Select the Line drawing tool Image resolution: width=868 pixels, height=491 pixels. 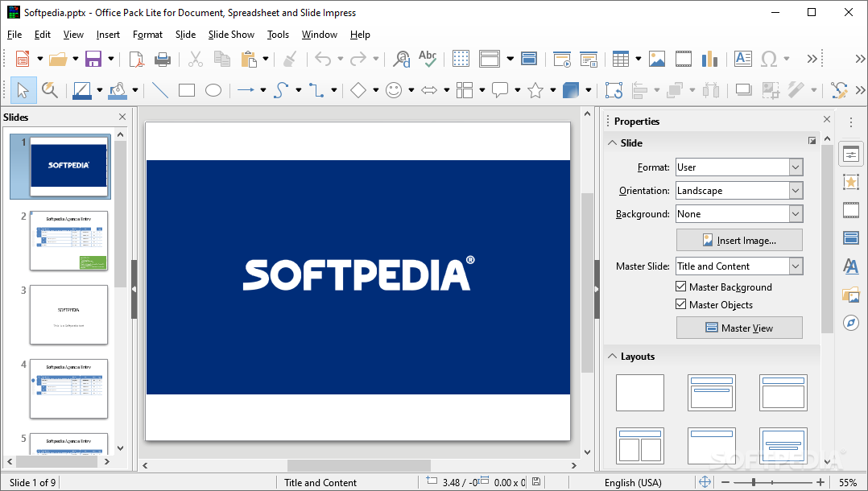(160, 90)
